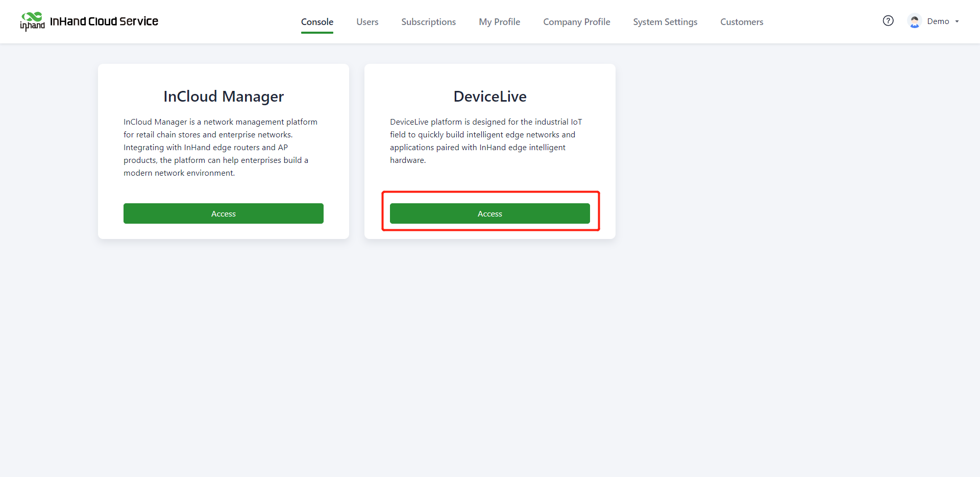Open the help question mark icon
This screenshot has height=477, width=980.
tap(888, 21)
